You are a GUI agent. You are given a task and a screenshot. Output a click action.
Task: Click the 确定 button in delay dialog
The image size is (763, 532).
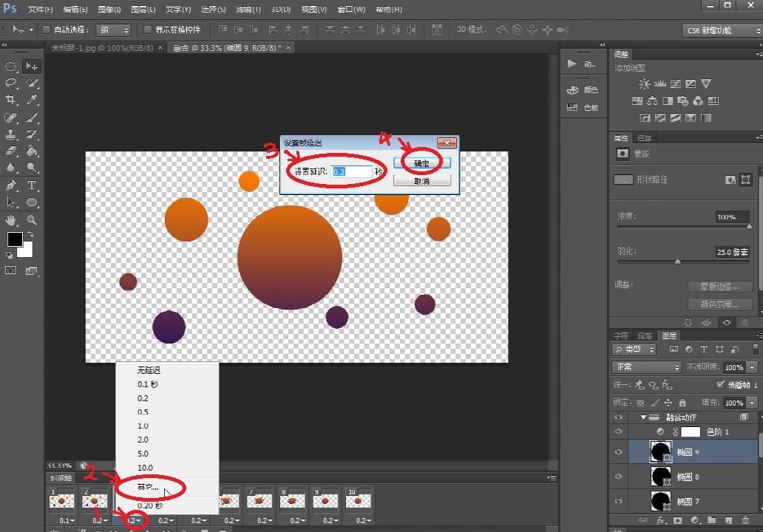click(x=421, y=163)
